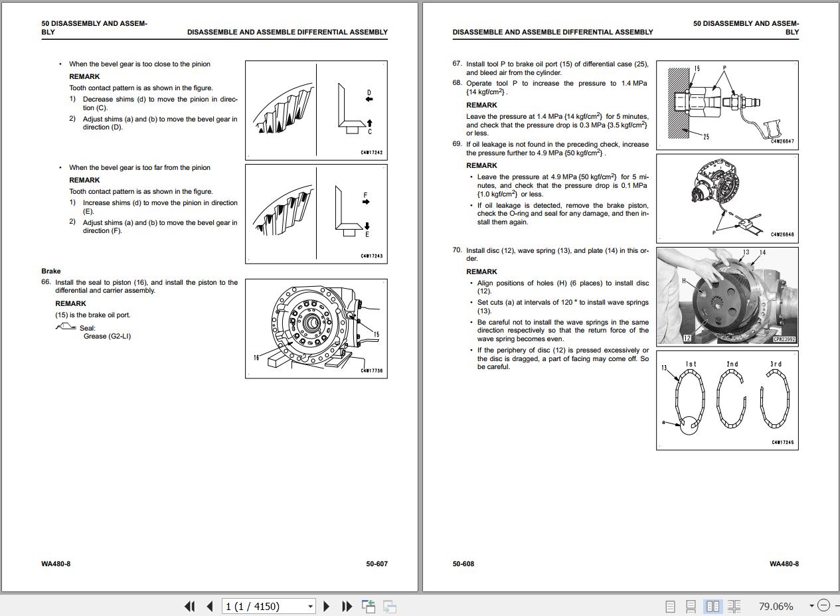Select two-page facing view
This screenshot has width=840, height=616.
(x=713, y=606)
